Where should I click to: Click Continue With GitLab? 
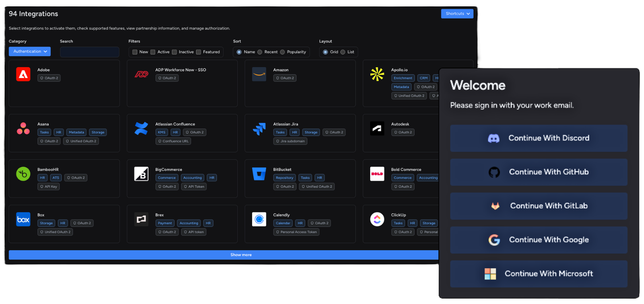539,206
